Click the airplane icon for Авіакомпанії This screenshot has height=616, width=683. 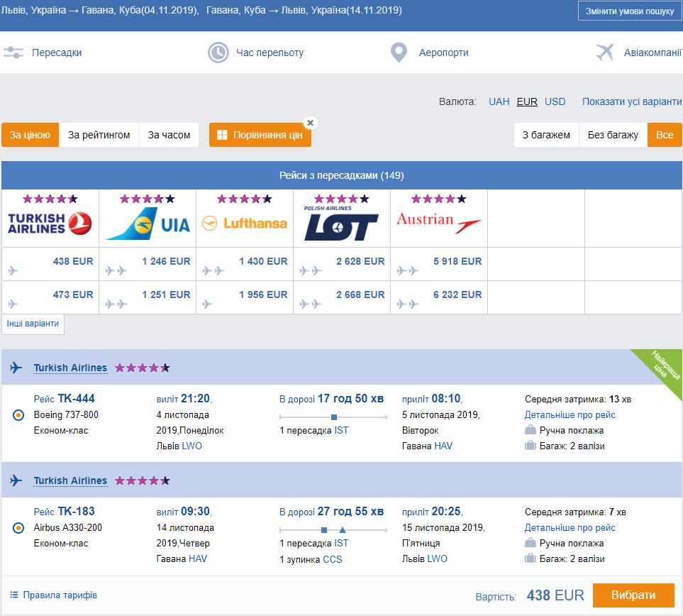coord(604,53)
